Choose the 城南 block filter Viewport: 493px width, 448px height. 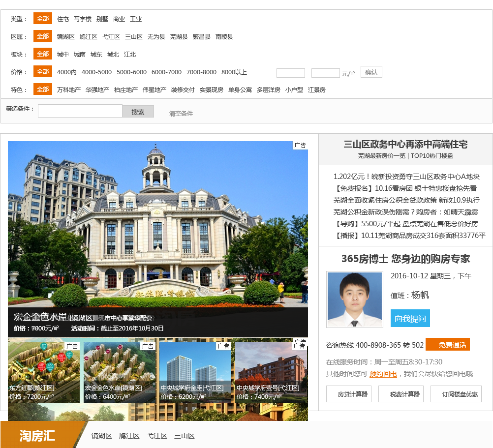80,55
